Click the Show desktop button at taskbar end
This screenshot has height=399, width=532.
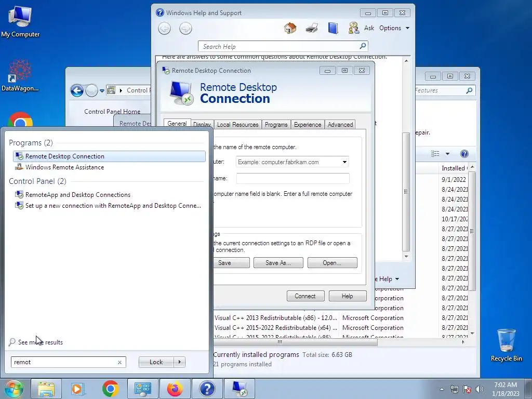528,389
